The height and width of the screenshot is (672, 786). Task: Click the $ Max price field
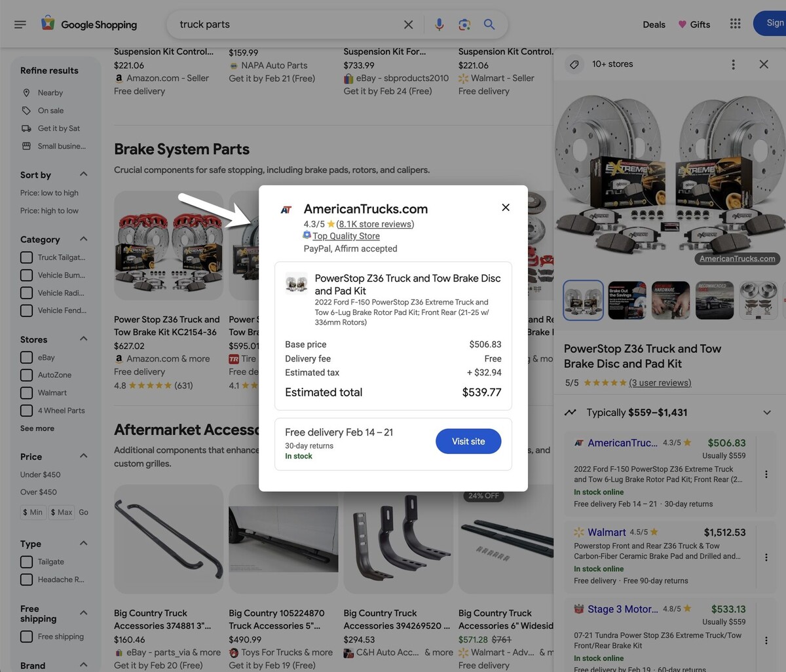pos(62,512)
